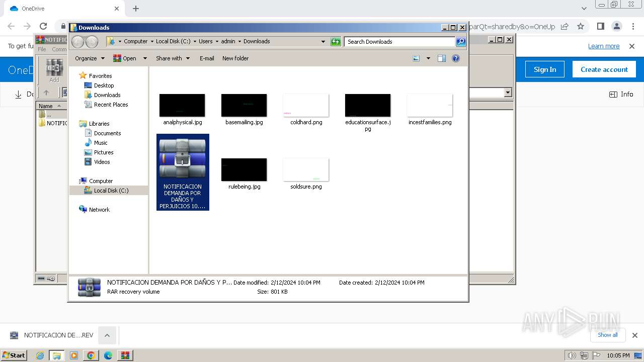
Task: Select educationsurface.jpg file
Action: 368,113
